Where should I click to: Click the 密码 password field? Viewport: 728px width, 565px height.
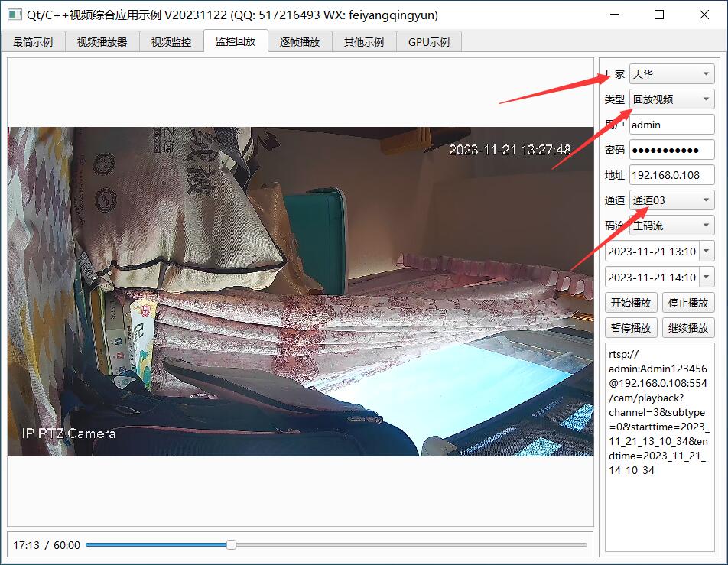pyautogui.click(x=671, y=150)
